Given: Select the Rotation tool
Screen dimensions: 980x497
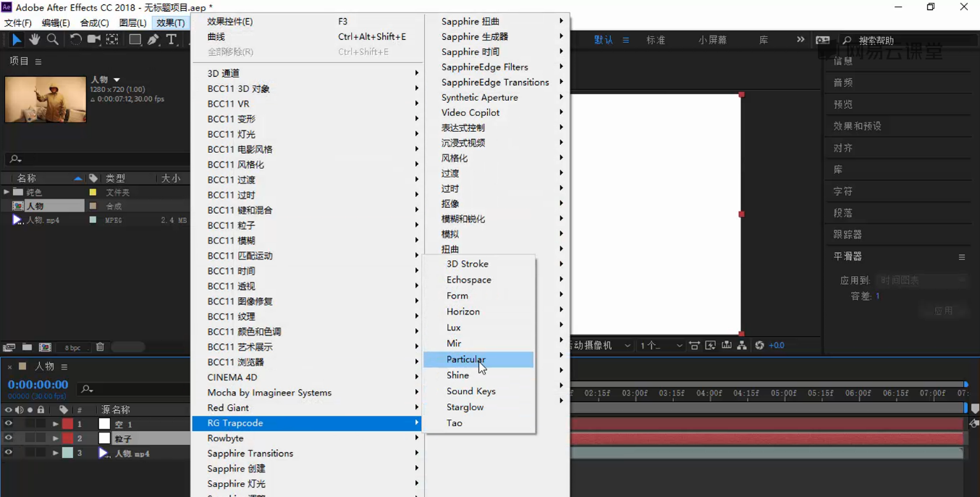Looking at the screenshot, I should point(75,39).
